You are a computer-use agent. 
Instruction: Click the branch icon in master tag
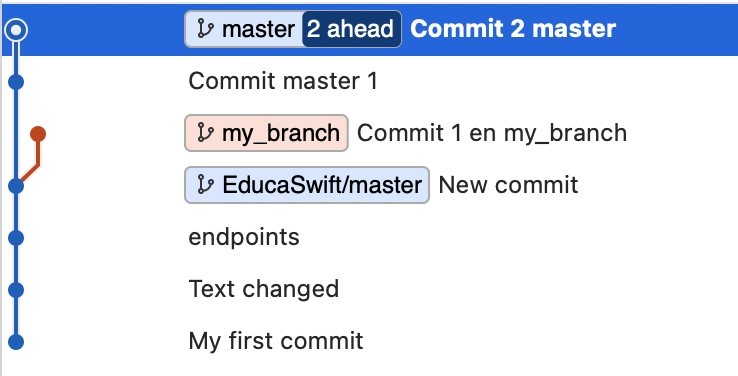click(206, 29)
